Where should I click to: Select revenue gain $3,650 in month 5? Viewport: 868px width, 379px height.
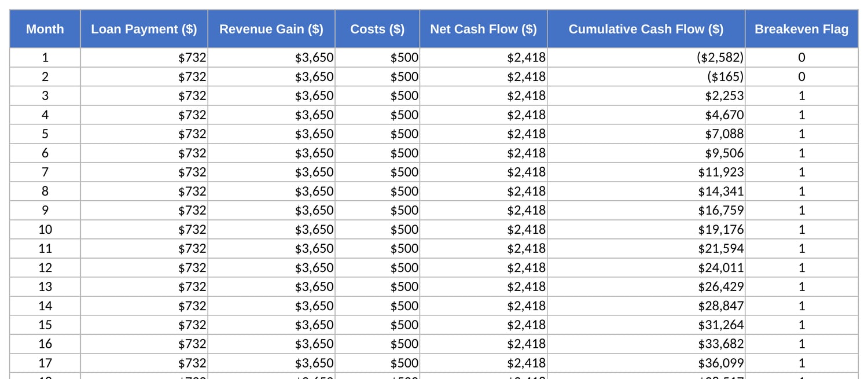[271, 134]
